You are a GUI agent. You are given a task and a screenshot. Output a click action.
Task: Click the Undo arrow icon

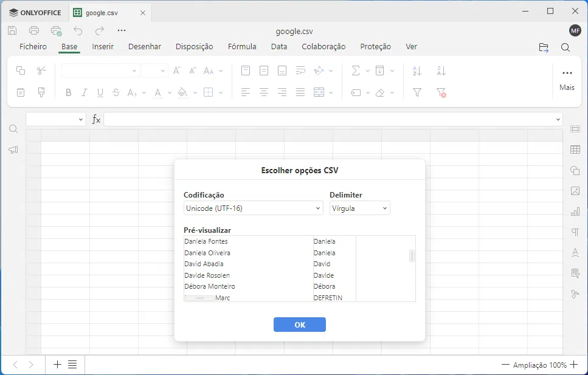coord(78,31)
